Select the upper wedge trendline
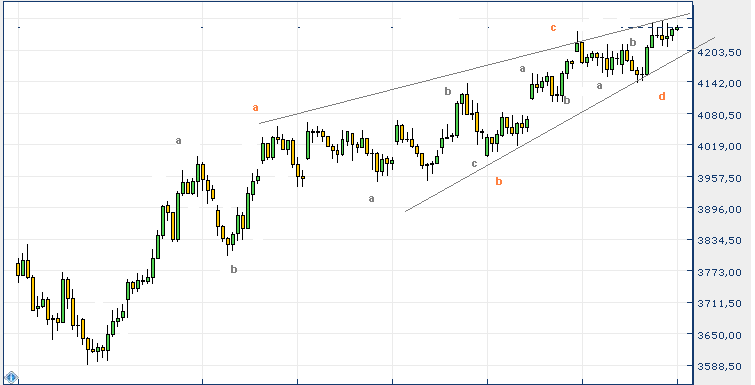755x385 pixels. coord(474,69)
